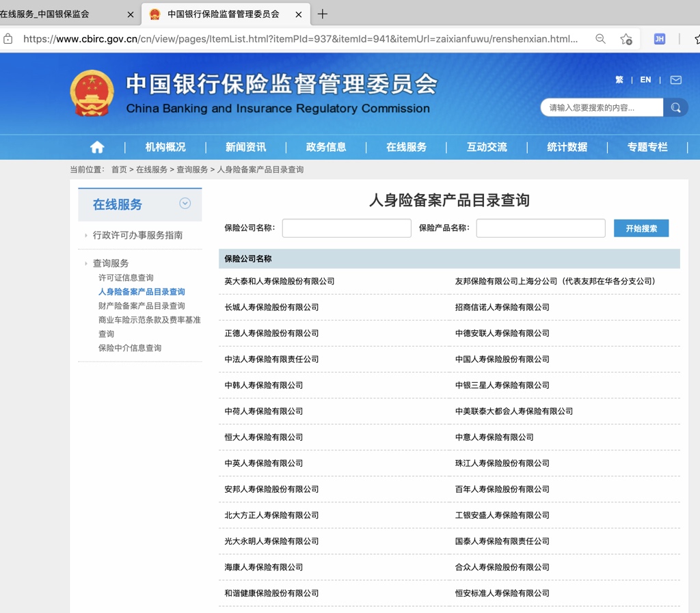Open 保险中介信息查询 in sidebar
Image resolution: width=700 pixels, height=613 pixels.
coord(130,348)
